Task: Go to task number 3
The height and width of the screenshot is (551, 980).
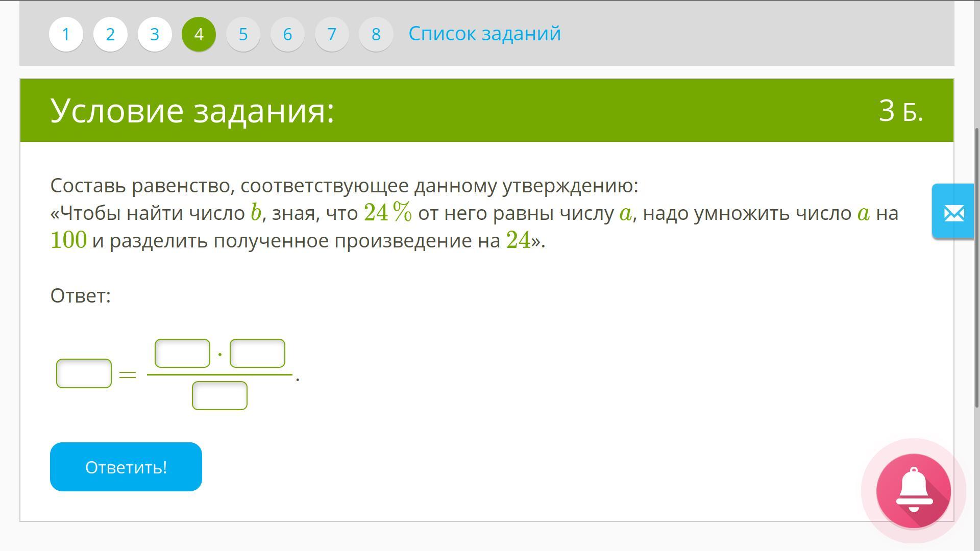Action: pyautogui.click(x=155, y=34)
